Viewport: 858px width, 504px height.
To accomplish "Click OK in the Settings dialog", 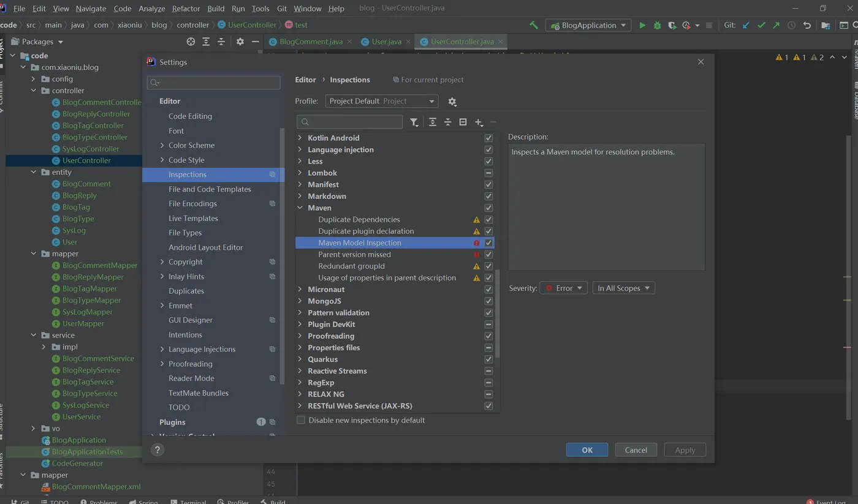I will click(587, 449).
